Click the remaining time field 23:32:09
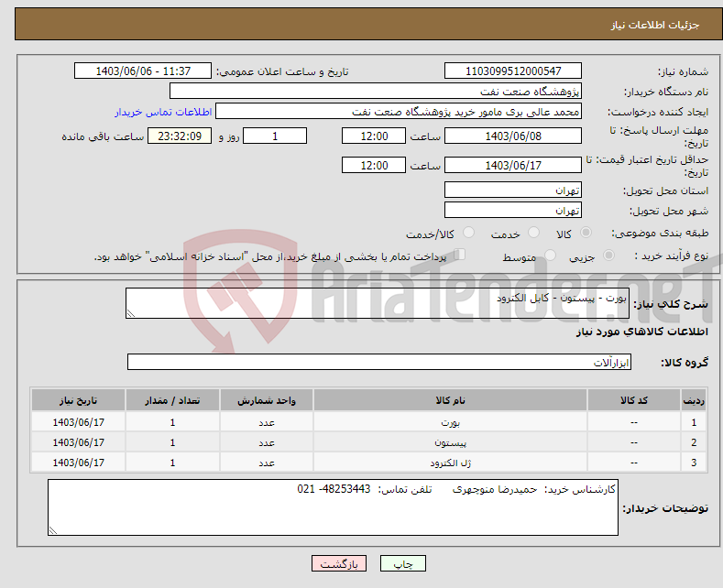Viewport: 723px width, 588px height. (180, 136)
